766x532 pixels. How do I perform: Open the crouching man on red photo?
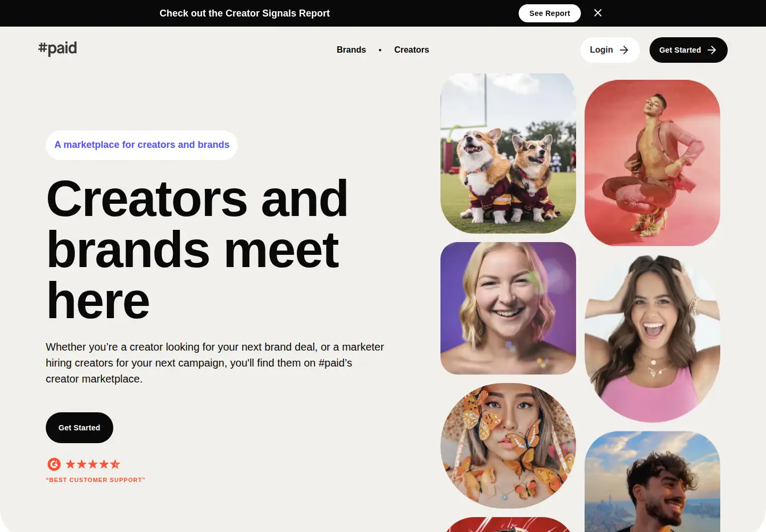(652, 163)
